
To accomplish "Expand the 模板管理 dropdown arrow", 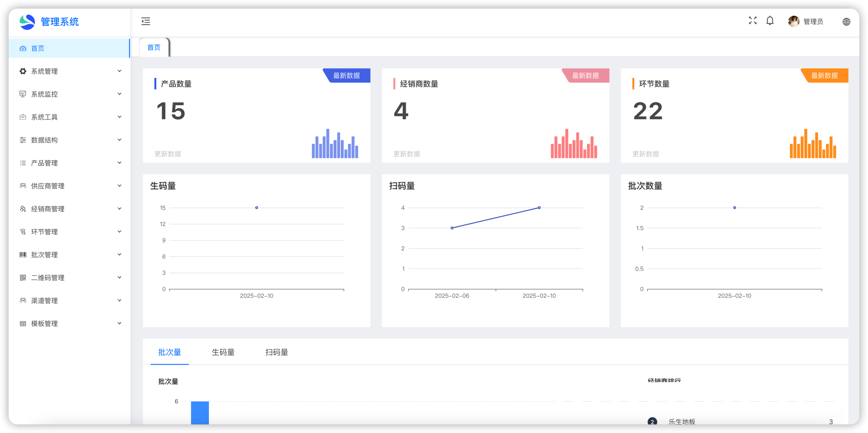I will [119, 323].
